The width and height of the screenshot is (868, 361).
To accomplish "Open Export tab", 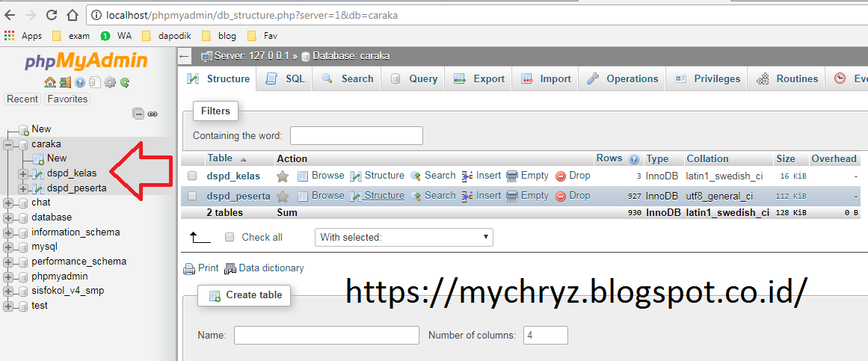I will [x=478, y=79].
